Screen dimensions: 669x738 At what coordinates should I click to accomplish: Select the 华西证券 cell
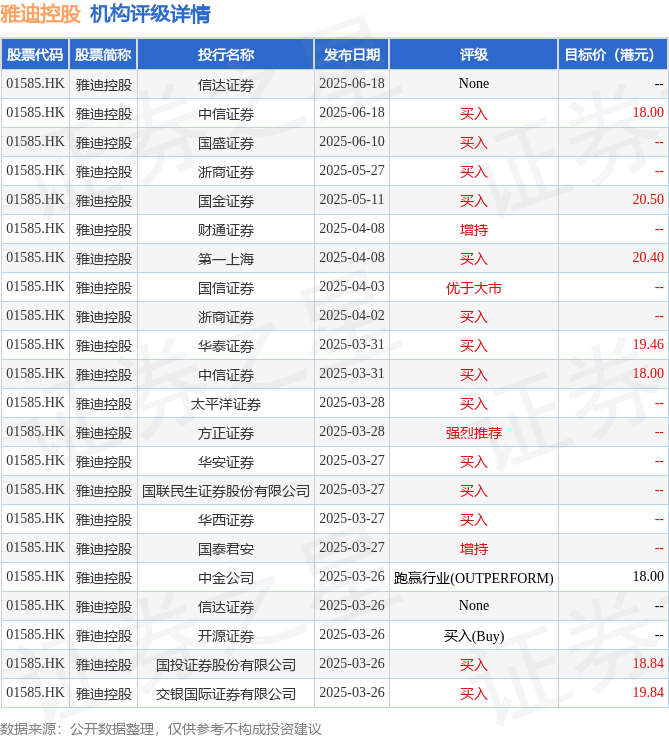226,520
